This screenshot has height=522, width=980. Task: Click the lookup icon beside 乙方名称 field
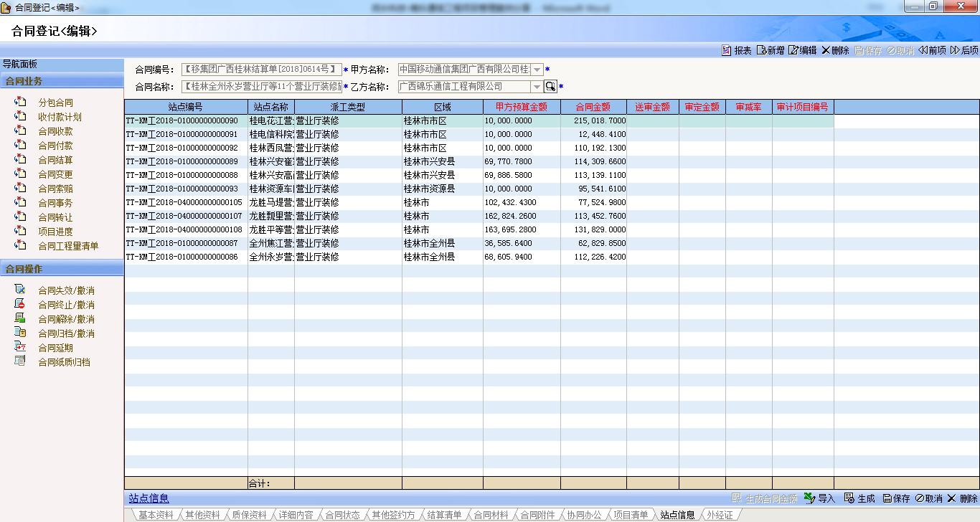tap(550, 87)
